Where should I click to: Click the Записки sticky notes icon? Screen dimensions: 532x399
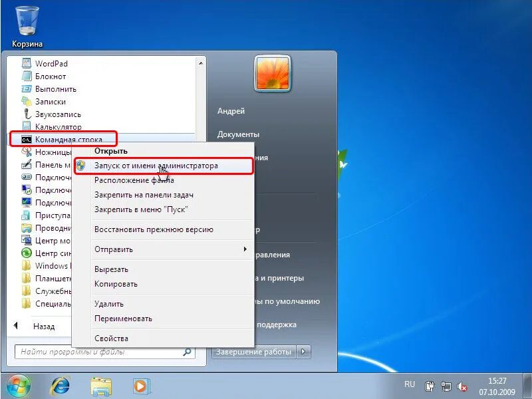[26, 102]
